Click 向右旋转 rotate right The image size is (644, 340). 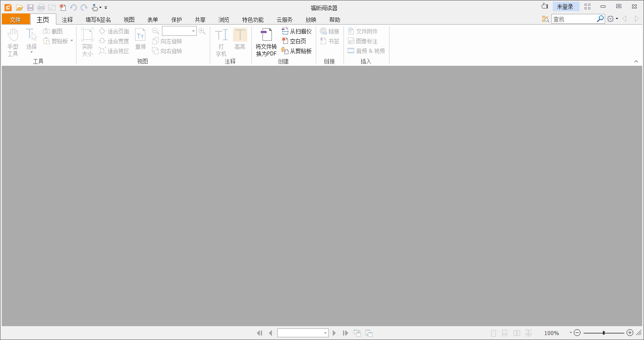[x=167, y=51]
